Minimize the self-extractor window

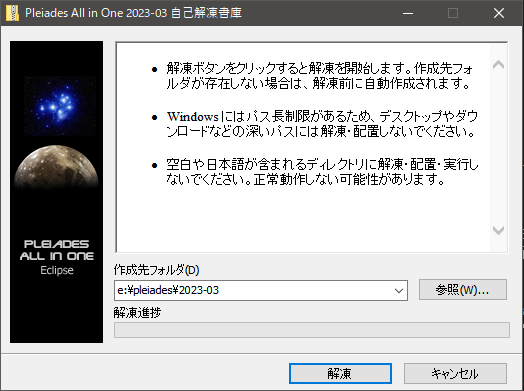click(x=408, y=13)
